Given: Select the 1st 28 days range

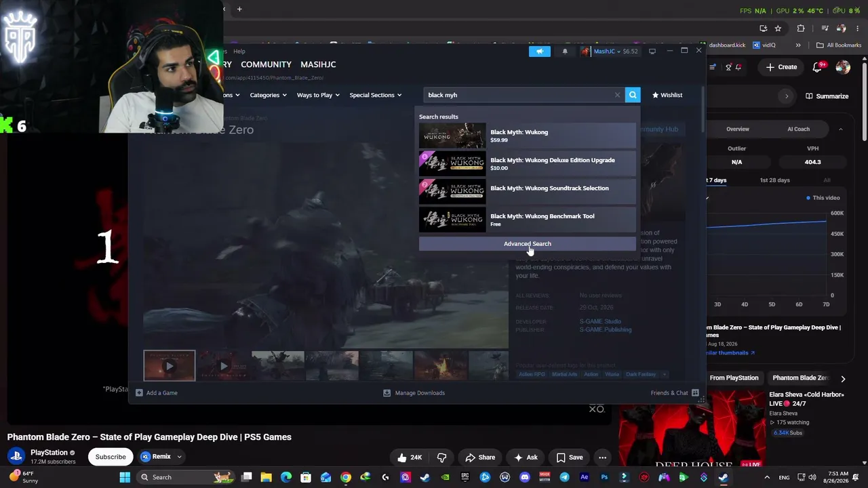Looking at the screenshot, I should click(774, 180).
